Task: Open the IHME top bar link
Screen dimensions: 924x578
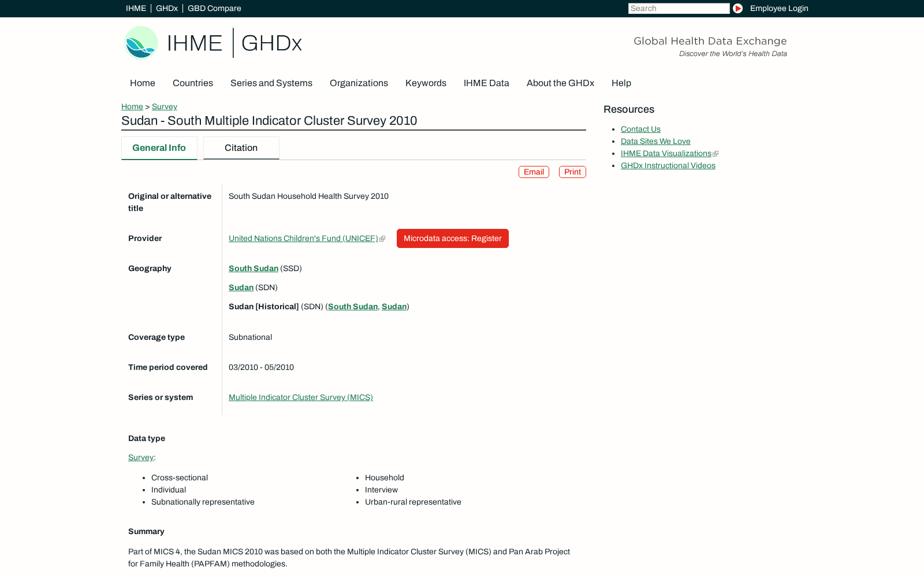Action: pyautogui.click(x=136, y=8)
